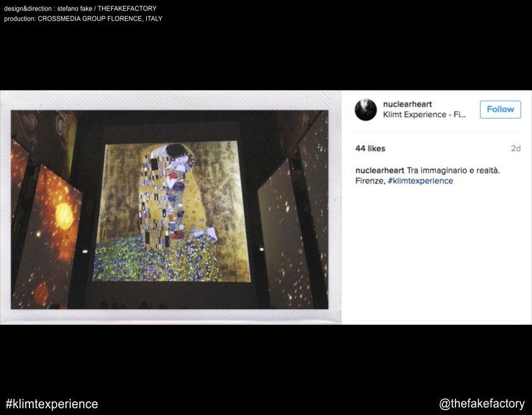Screen dimensions: 532x415
Task: Click the 'production: CROSSMEDIA GROUP' credit line
Action: click(83, 19)
